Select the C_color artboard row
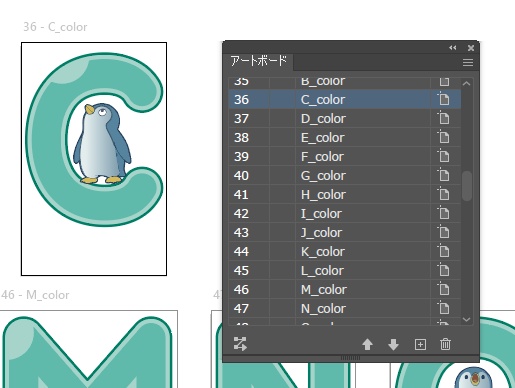This screenshot has width=515, height=388. click(345, 99)
